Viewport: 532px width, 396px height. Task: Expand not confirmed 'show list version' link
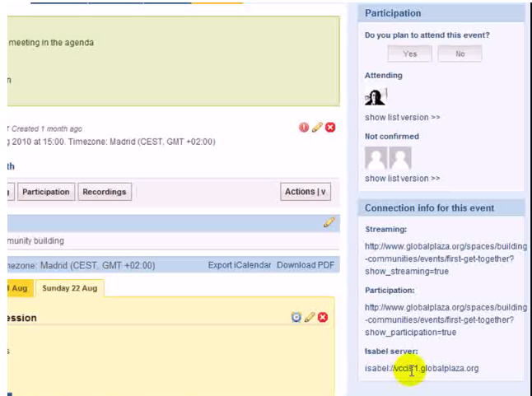tap(402, 179)
